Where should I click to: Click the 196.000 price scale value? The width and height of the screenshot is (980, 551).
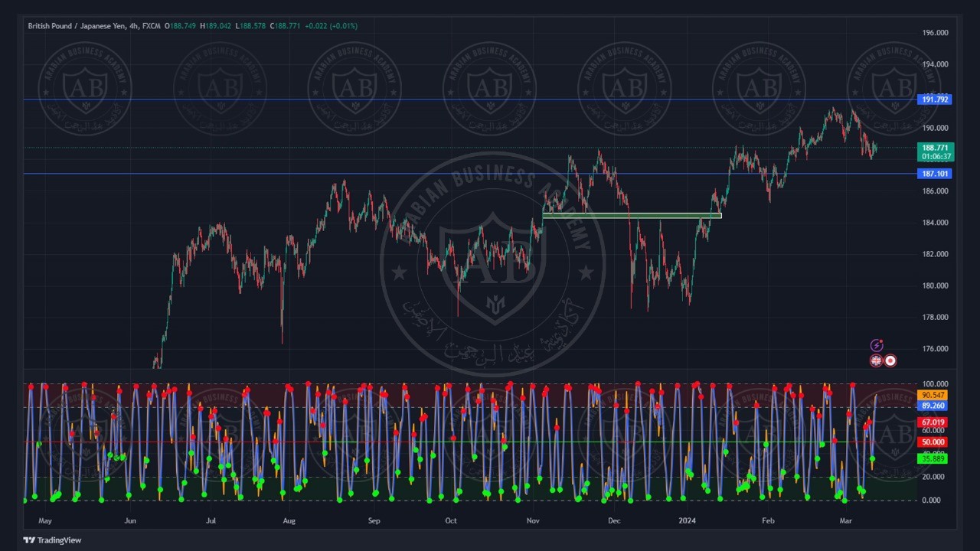click(935, 33)
